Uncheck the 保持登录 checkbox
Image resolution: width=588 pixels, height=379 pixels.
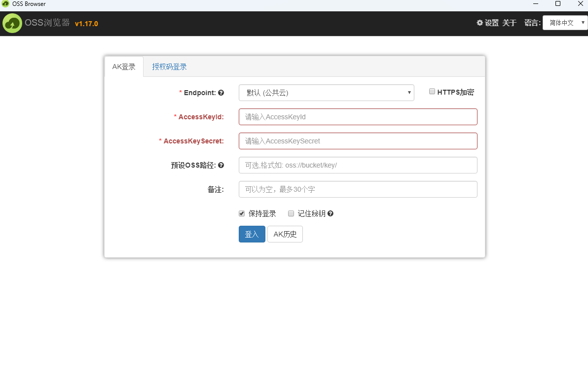242,213
